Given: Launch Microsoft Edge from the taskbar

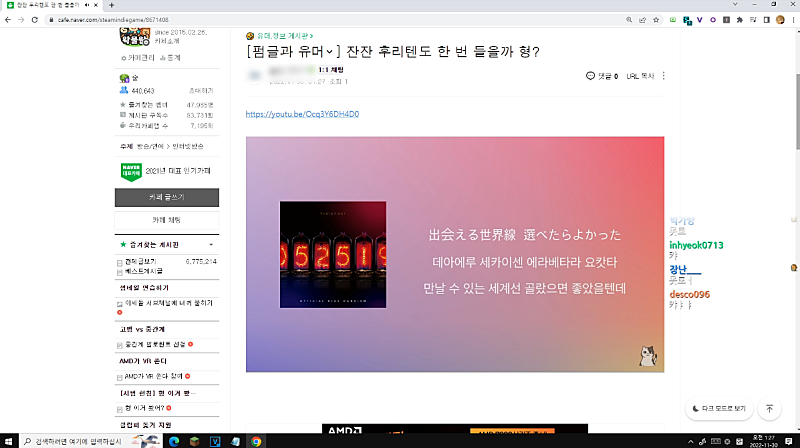Looking at the screenshot, I should [174, 441].
